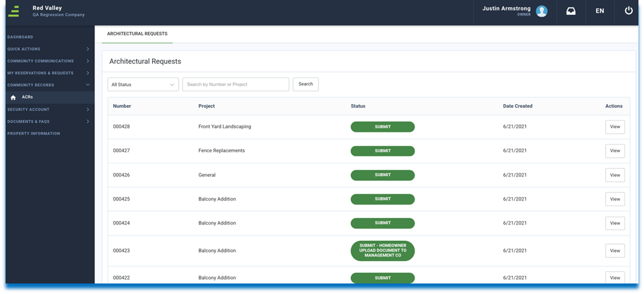Go to Dashboard in the sidebar

click(x=20, y=37)
